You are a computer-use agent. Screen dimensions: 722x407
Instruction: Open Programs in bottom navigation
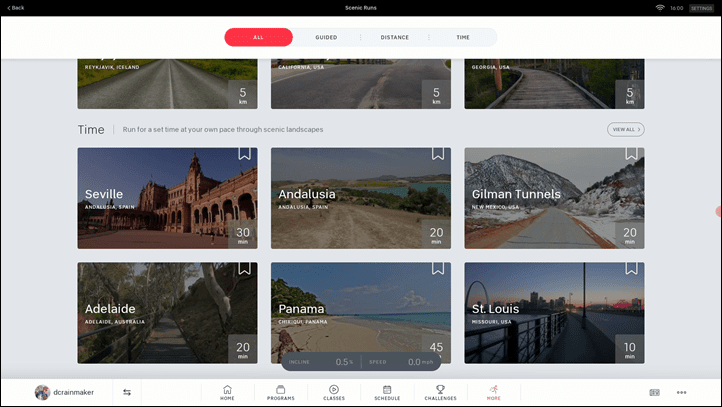click(280, 393)
